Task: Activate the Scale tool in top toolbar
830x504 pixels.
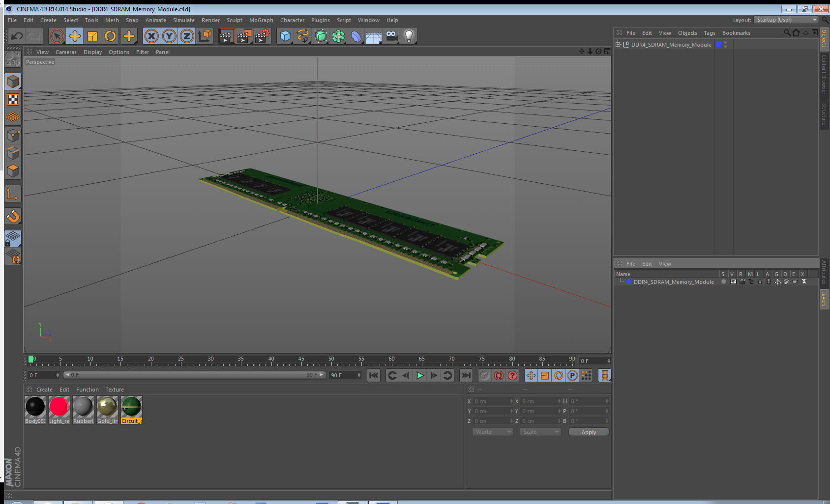Action: 92,36
